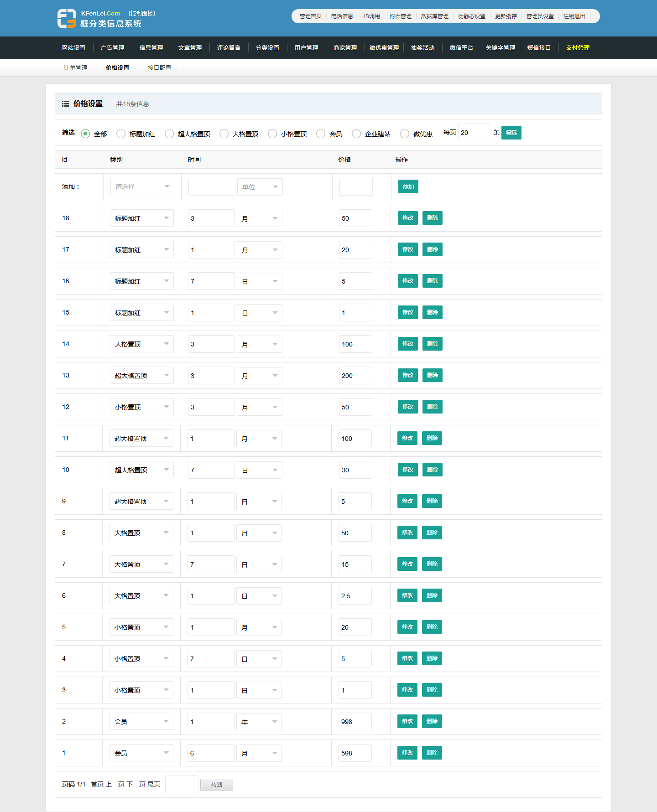The image size is (657, 812).
Task: Click the 转到 page jump button
Action: (217, 785)
